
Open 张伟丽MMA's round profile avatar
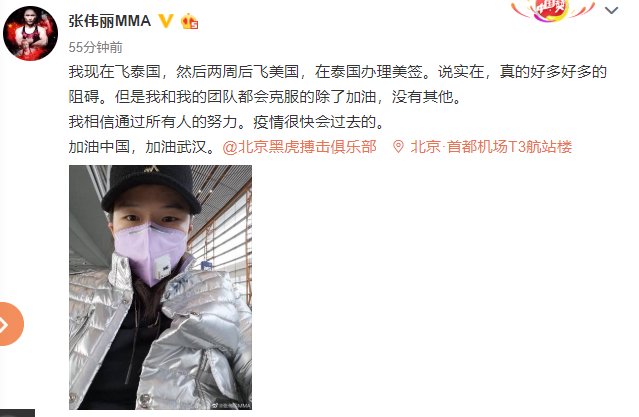[31, 33]
